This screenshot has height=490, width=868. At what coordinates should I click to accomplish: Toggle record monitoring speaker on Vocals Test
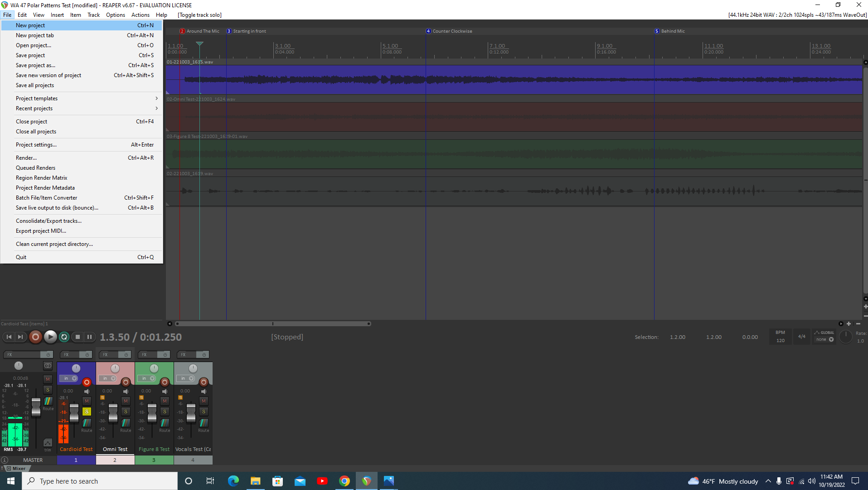point(204,391)
